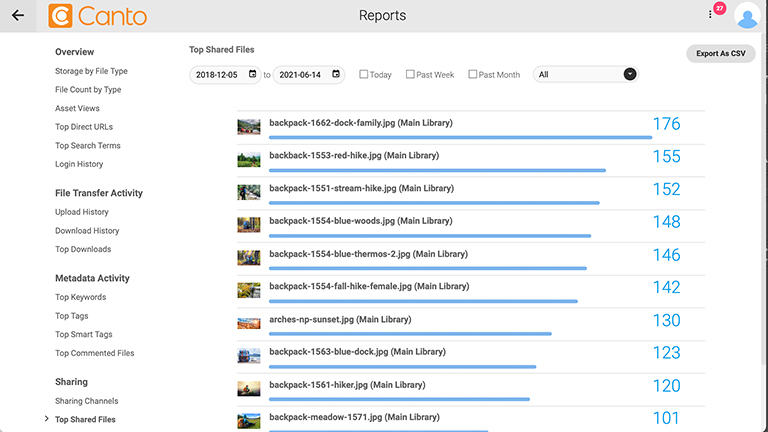The image size is (768, 432).
Task: Open start date calendar picker icon
Action: click(253, 74)
